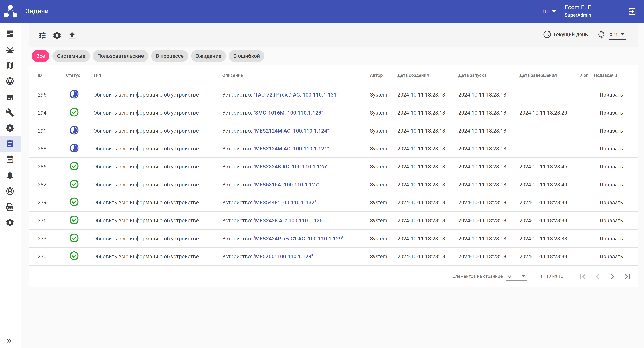Open the LOG file icon in sidebar

tap(10, 207)
